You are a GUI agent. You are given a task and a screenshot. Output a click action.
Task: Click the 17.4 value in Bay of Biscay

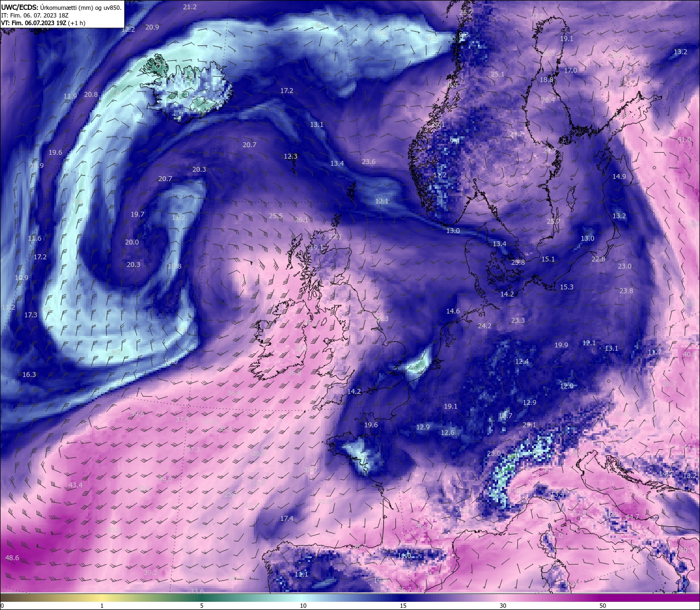(x=287, y=519)
